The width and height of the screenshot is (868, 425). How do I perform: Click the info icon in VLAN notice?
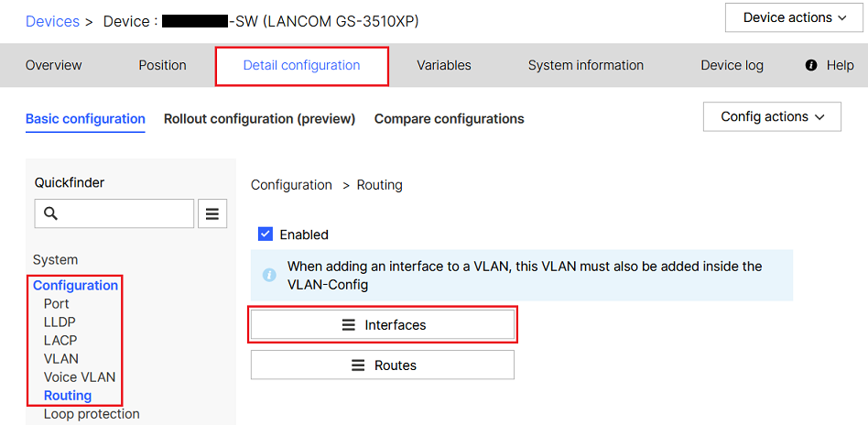coord(269,275)
